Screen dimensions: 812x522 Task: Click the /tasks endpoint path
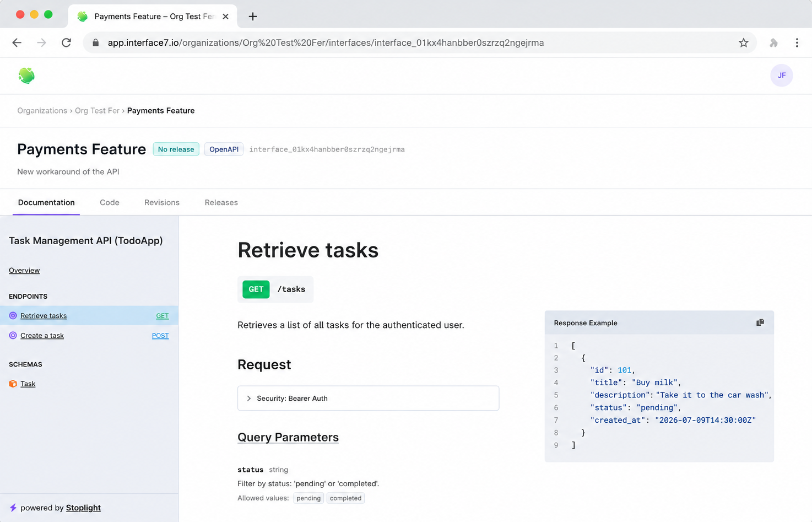coord(291,289)
